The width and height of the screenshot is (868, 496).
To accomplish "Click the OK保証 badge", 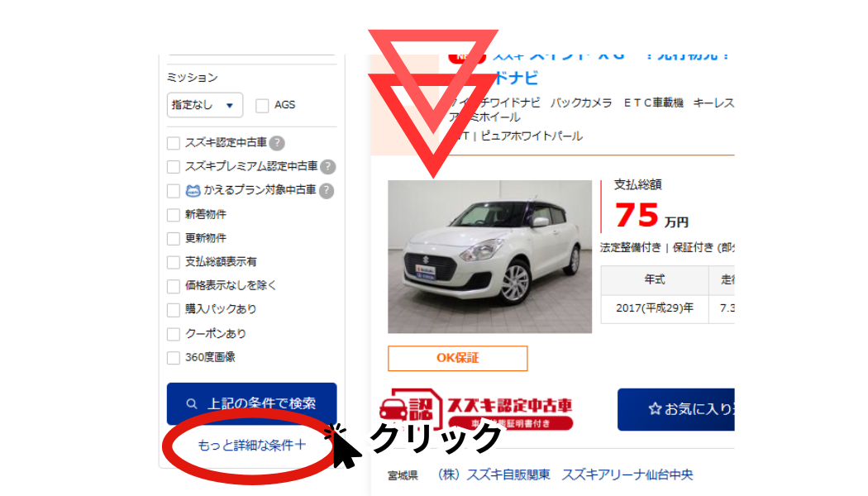I will (x=457, y=358).
